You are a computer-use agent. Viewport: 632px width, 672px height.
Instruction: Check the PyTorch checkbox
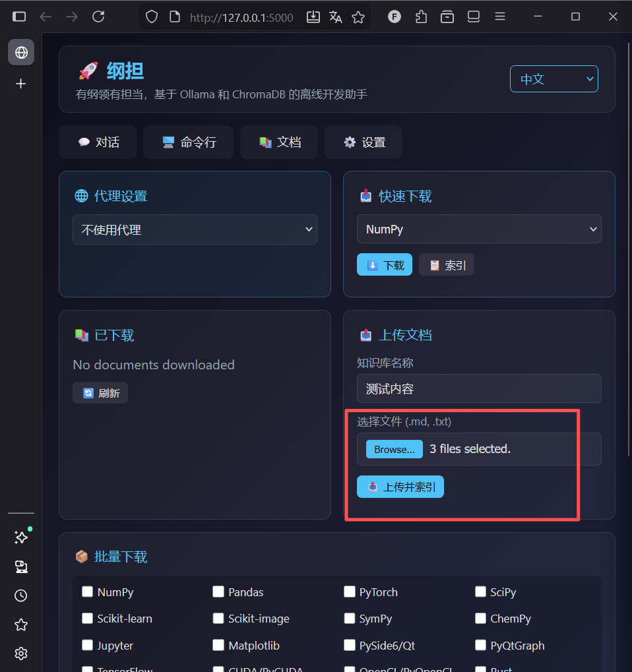coord(350,592)
